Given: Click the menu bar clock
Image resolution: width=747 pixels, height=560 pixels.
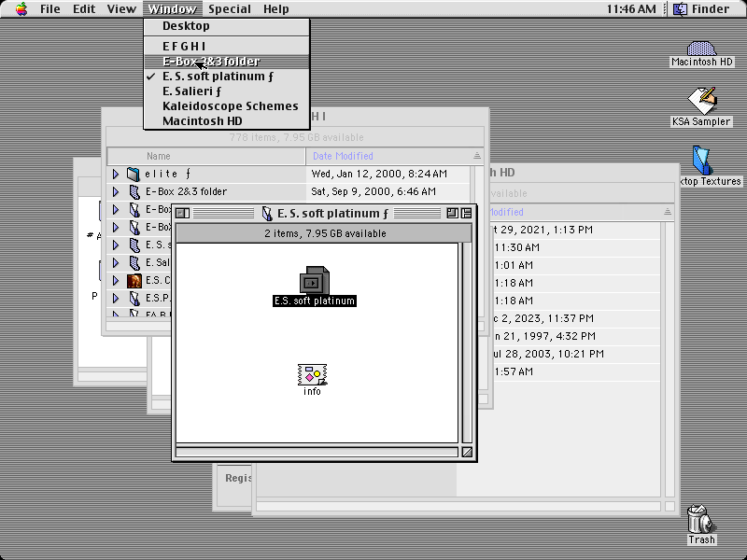Looking at the screenshot, I should pos(631,8).
